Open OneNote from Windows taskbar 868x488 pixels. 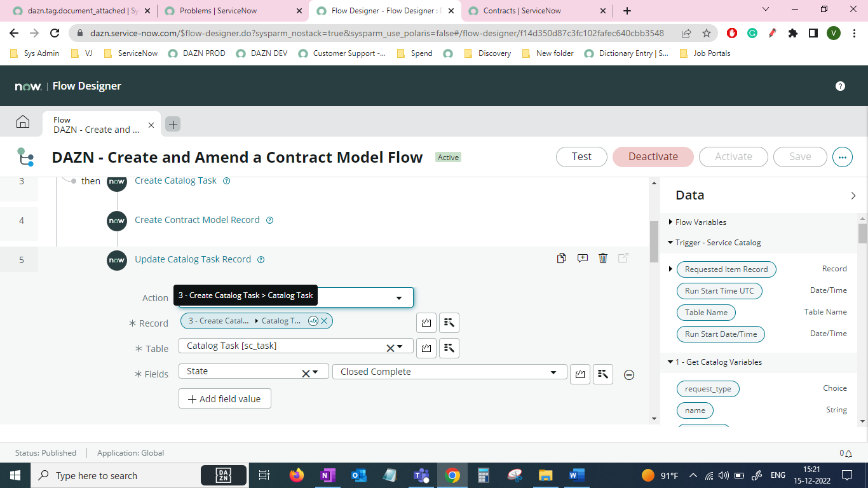coord(327,475)
